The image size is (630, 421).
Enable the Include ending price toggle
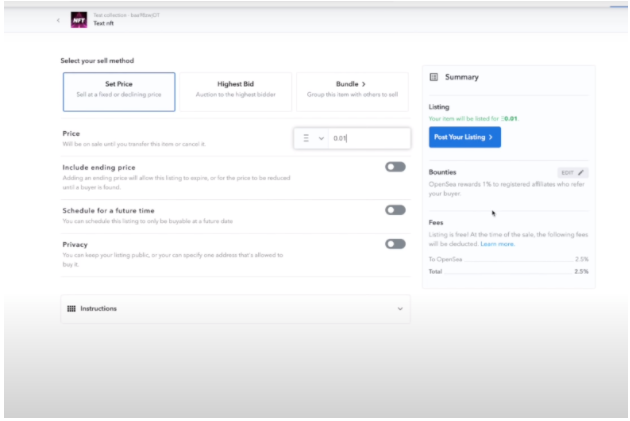[x=395, y=167]
